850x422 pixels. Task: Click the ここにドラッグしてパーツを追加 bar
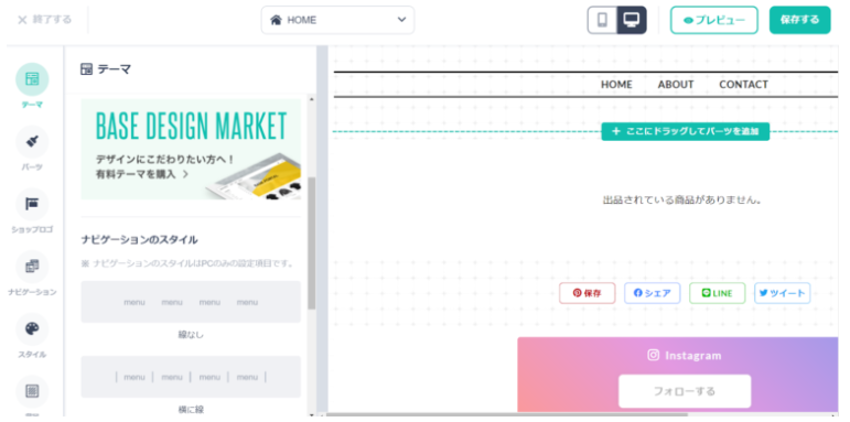point(685,131)
